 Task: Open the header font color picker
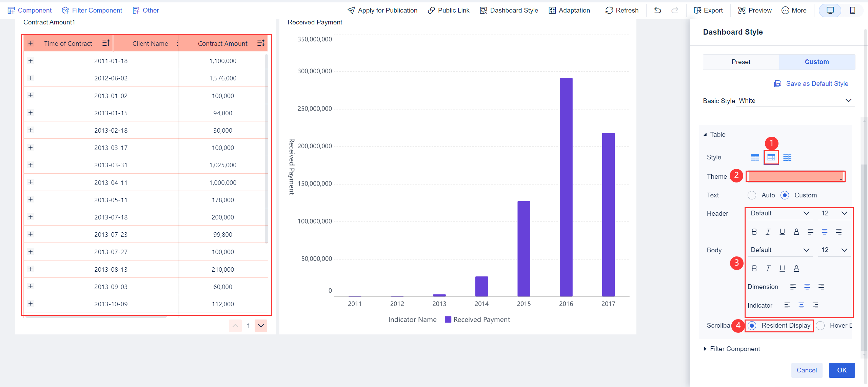click(x=796, y=232)
